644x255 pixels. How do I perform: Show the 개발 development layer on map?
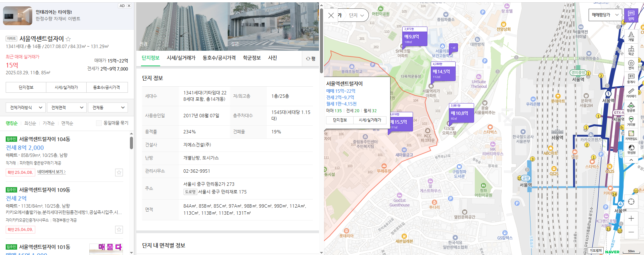click(631, 36)
